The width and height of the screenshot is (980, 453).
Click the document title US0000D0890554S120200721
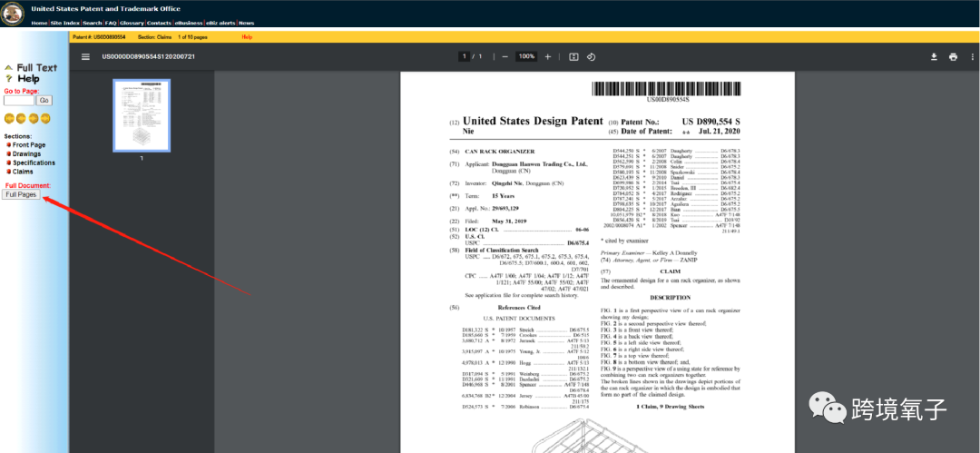[x=149, y=57]
